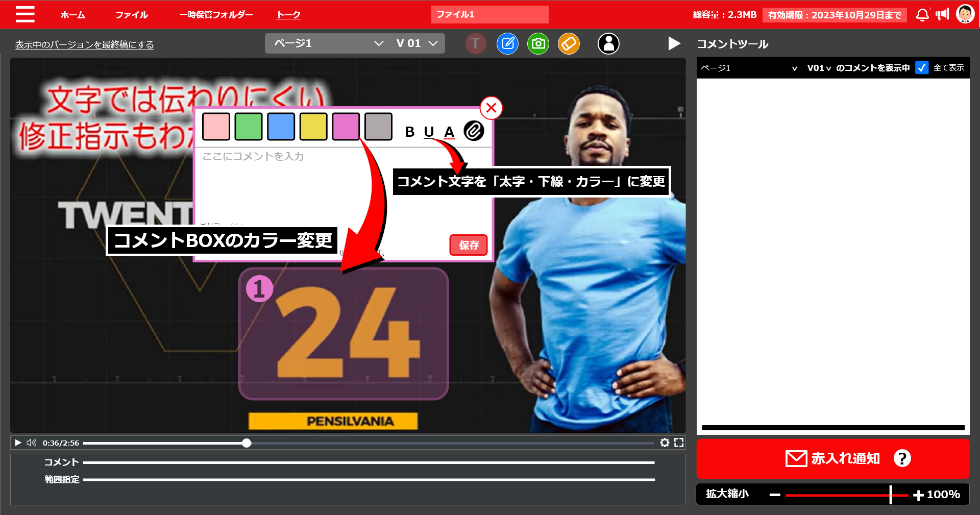The image size is (980, 515).
Task: Click the 範囲指定 timeline track
Action: point(369,480)
